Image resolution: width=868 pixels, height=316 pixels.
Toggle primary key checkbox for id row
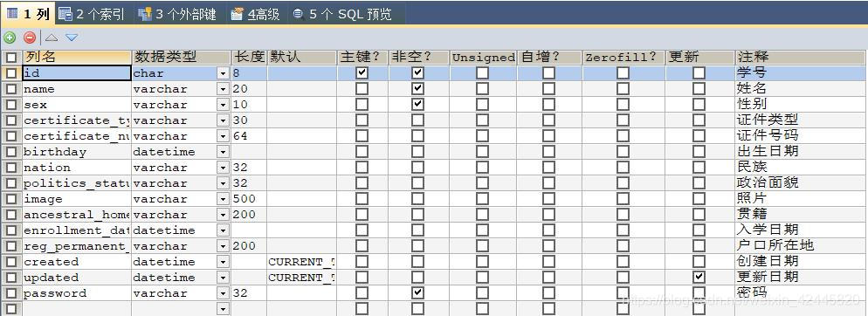(362, 72)
